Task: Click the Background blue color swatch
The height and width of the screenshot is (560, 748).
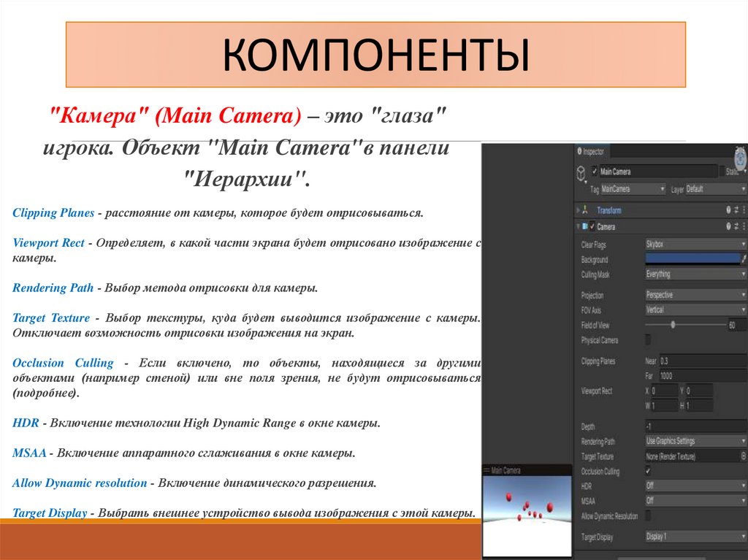Action: (x=692, y=259)
